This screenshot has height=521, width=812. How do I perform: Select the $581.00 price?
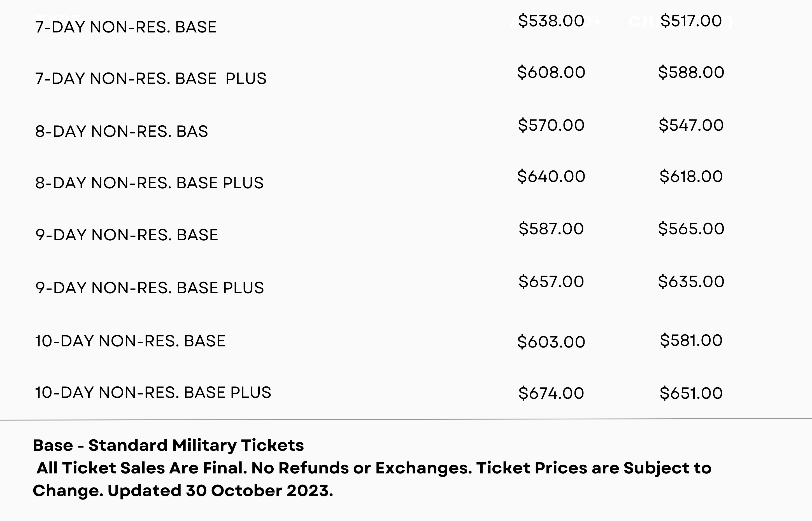pyautogui.click(x=691, y=340)
